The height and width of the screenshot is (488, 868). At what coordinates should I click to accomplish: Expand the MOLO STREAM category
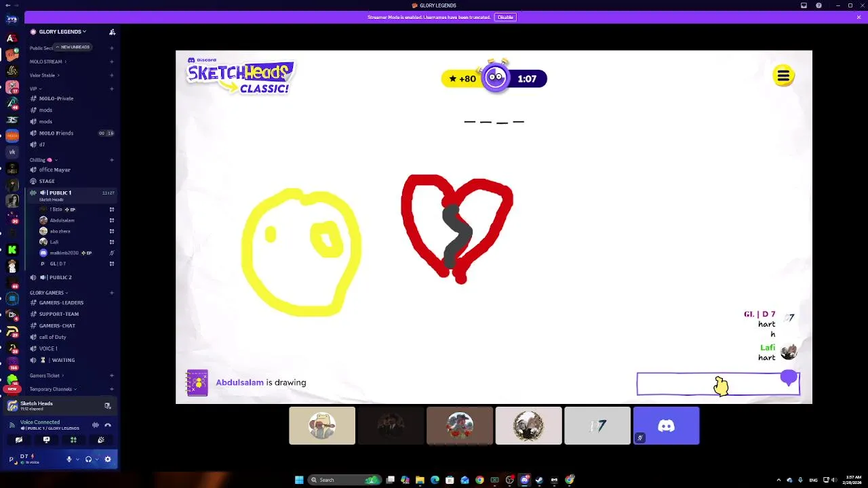pyautogui.click(x=47, y=62)
